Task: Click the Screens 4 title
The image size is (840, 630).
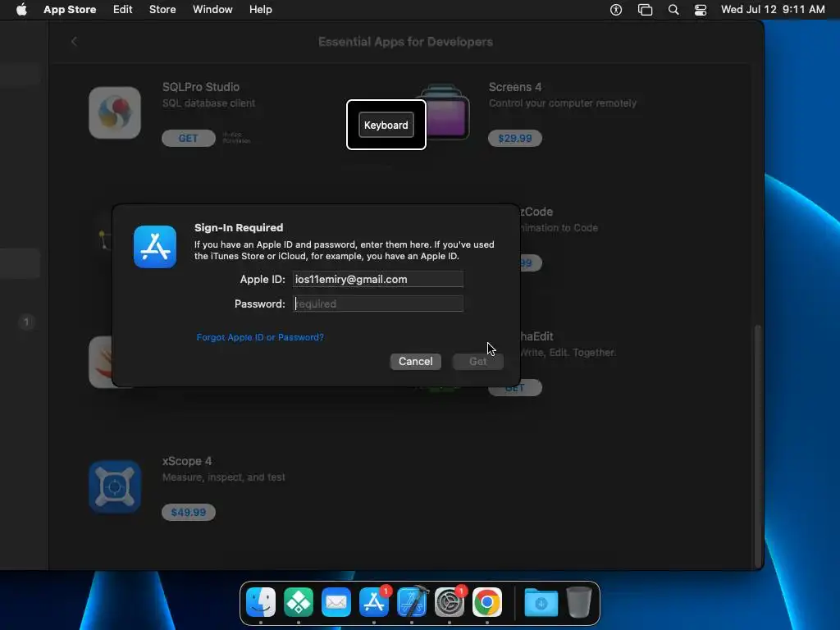Action: pyautogui.click(x=515, y=87)
